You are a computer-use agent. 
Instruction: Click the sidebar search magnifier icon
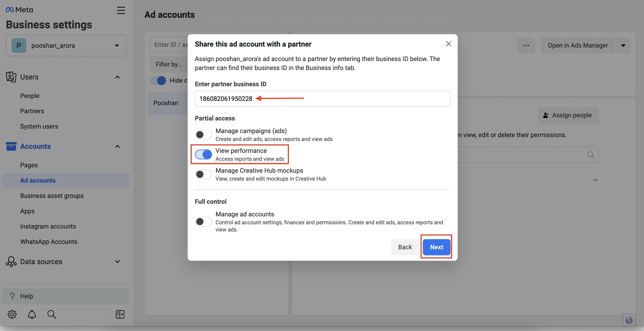coord(52,314)
